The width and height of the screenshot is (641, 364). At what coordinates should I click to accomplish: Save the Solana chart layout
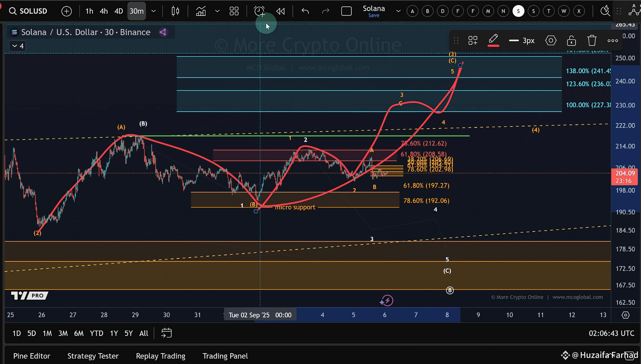(374, 16)
